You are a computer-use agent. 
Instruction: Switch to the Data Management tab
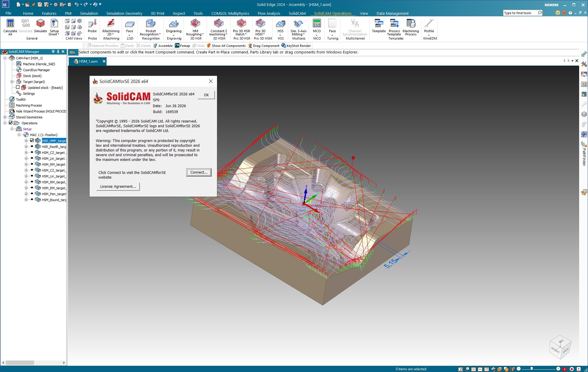tap(392, 13)
